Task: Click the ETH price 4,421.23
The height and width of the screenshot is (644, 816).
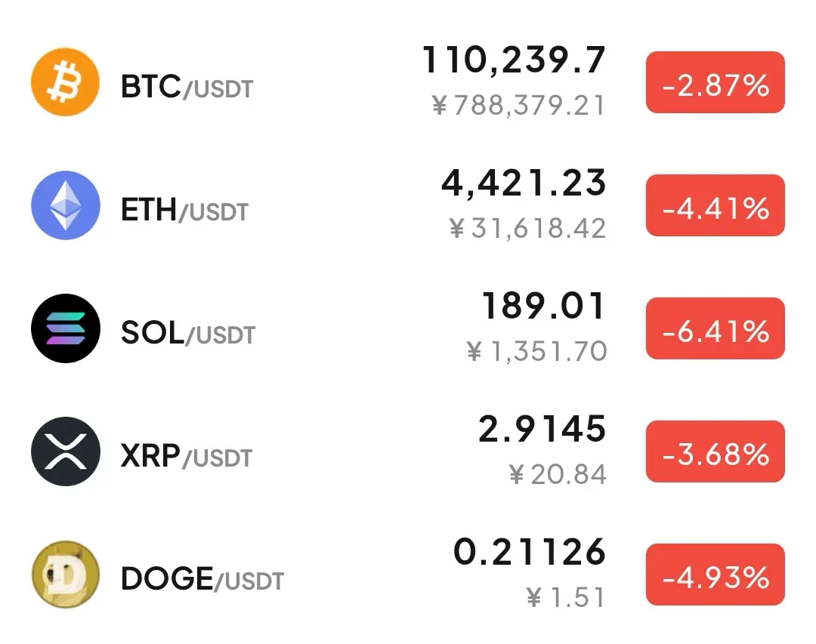Action: tap(524, 183)
